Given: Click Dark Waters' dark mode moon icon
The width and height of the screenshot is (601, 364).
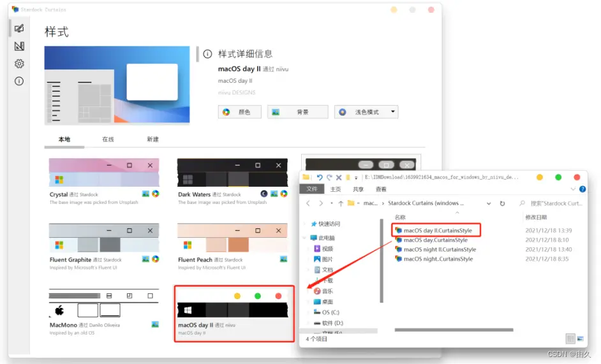Looking at the screenshot, I should tap(264, 194).
